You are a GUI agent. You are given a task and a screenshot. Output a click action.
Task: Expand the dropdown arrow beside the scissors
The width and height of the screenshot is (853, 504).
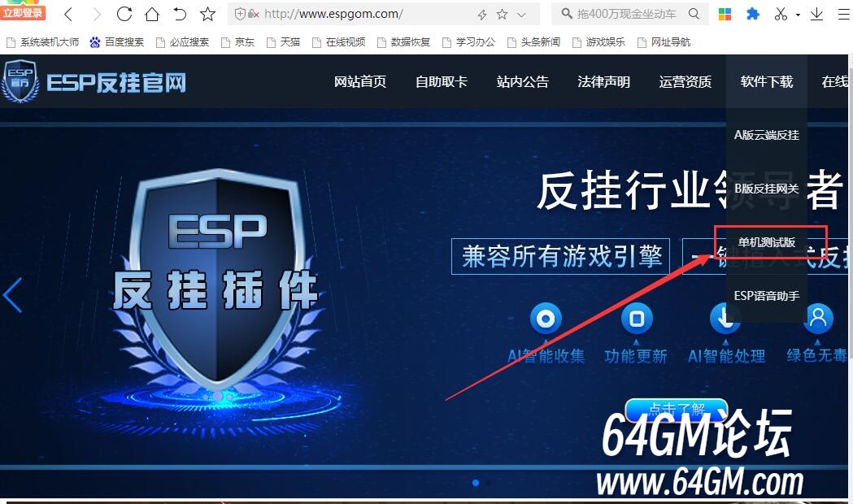coord(798,15)
